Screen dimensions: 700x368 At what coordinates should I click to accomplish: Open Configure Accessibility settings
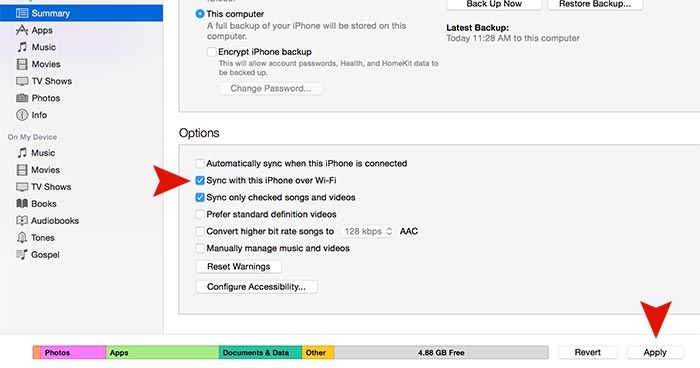257,287
